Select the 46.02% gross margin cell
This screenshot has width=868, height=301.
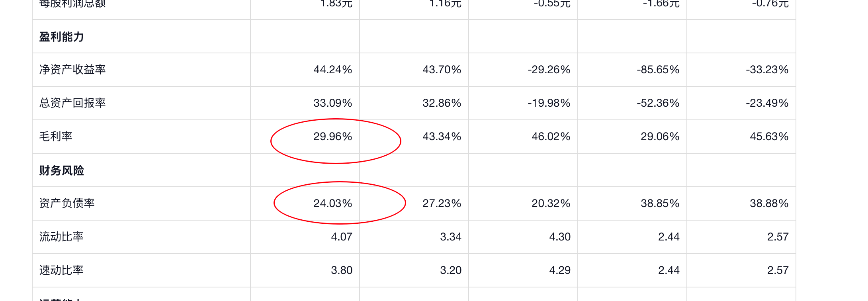click(x=551, y=137)
